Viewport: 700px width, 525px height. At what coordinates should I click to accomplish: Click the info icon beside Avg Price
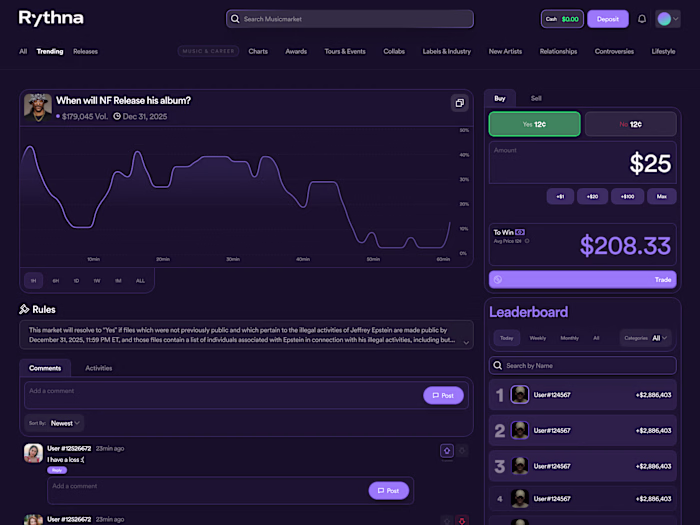(527, 241)
